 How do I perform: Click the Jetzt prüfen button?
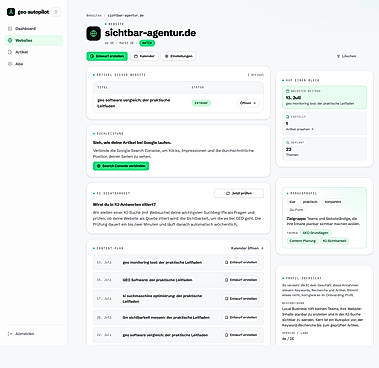pos(239,193)
